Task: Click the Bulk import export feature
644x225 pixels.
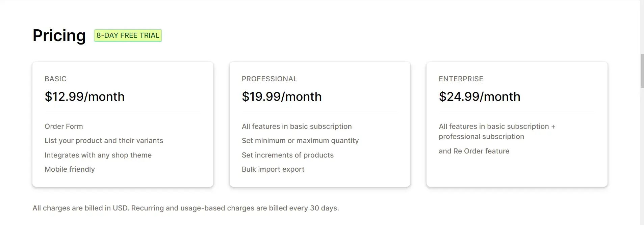Action: tap(273, 169)
